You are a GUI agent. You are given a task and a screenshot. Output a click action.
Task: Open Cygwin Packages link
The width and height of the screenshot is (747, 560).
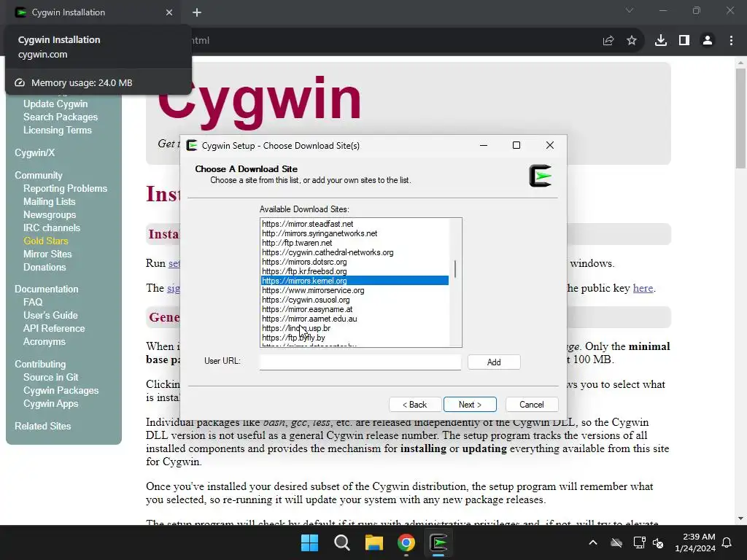[x=61, y=391]
